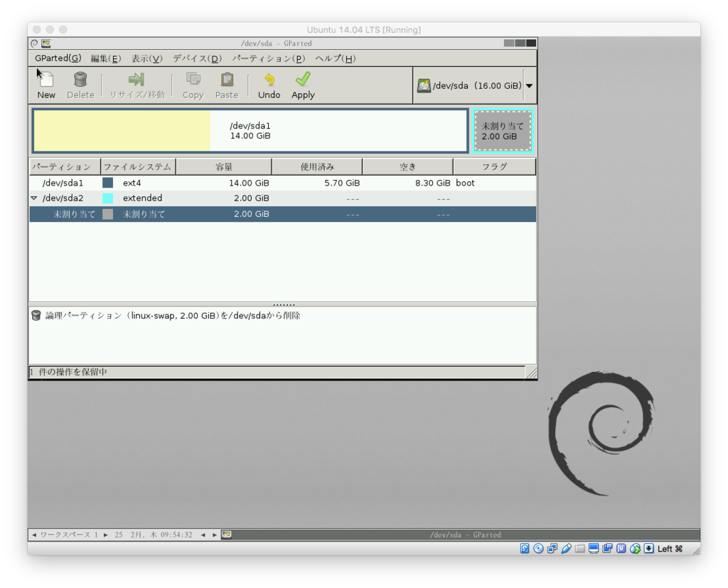728x588 pixels.
Task: Click the 14.00 GiB size cell in table
Action: [249, 183]
